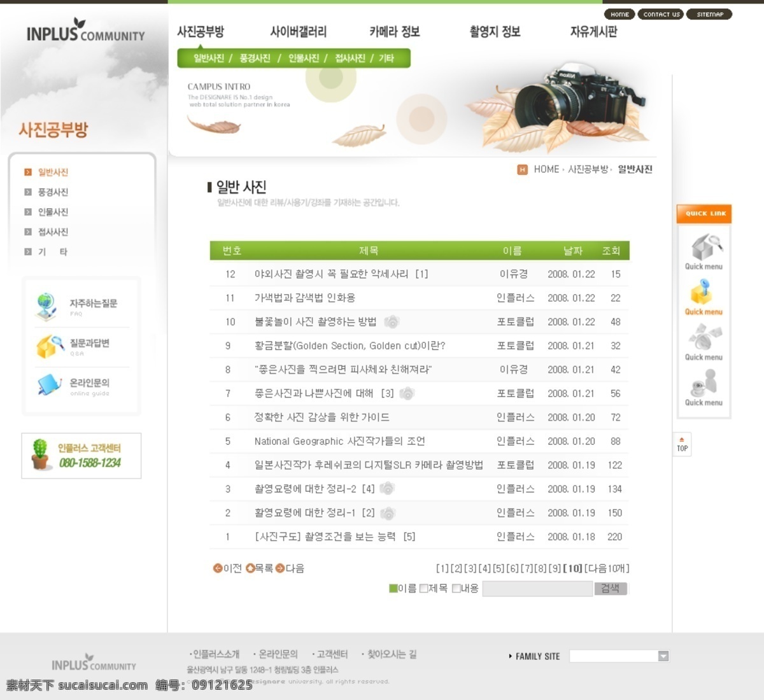The height and width of the screenshot is (700, 764).
Task: Click the orange 목록 list icon
Action: tap(250, 568)
